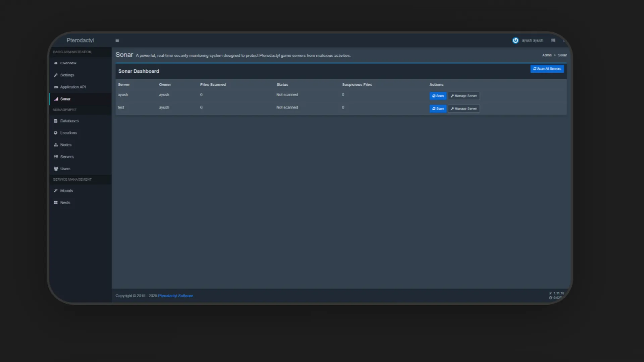The image size is (644, 362).
Task: Open the Databases section
Action: coord(69,121)
